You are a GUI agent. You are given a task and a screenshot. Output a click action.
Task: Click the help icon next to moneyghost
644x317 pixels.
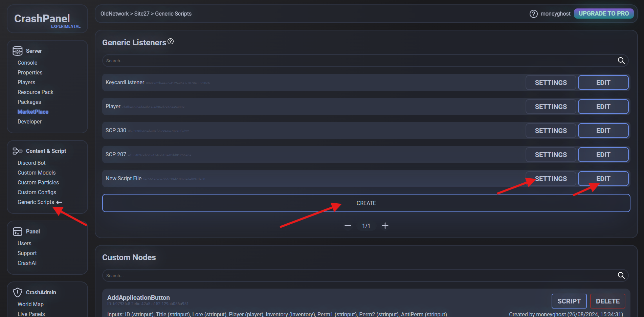coord(533,14)
